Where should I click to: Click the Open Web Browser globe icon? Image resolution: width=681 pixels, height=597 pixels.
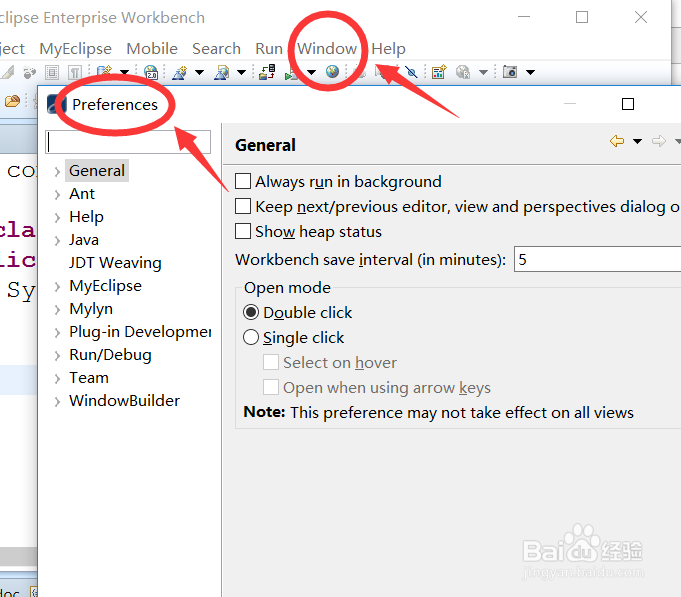[332, 72]
